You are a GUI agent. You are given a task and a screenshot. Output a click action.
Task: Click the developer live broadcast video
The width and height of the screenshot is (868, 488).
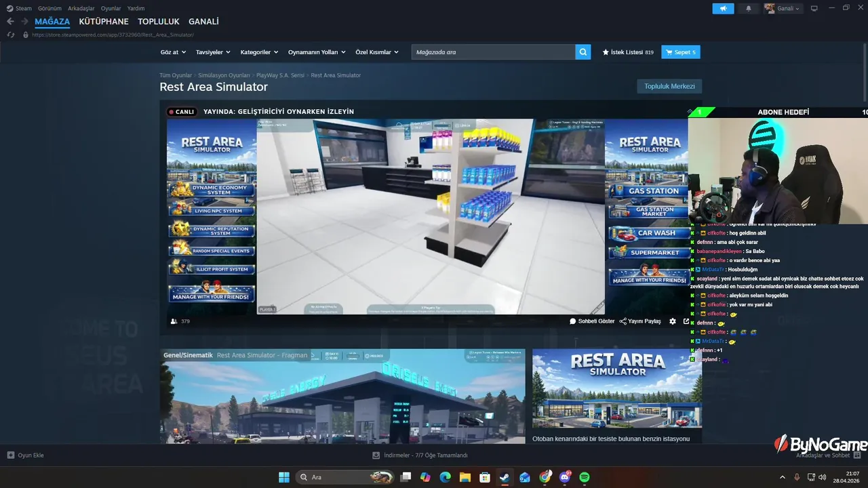pyautogui.click(x=431, y=216)
